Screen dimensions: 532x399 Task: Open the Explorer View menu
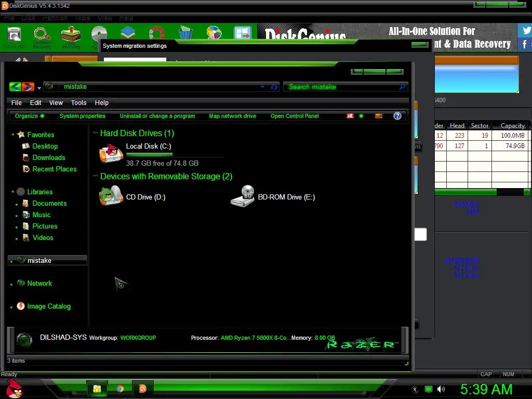[56, 103]
